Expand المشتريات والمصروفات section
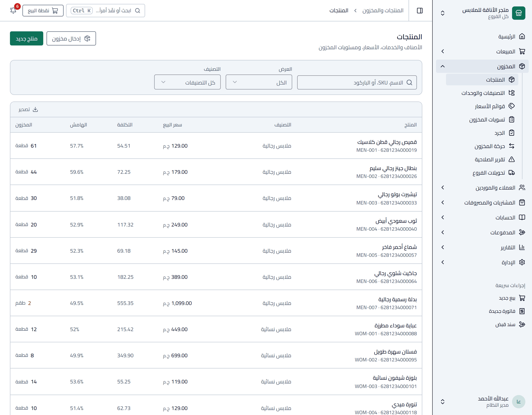Screen dimensions: 532x415 [x=482, y=203]
